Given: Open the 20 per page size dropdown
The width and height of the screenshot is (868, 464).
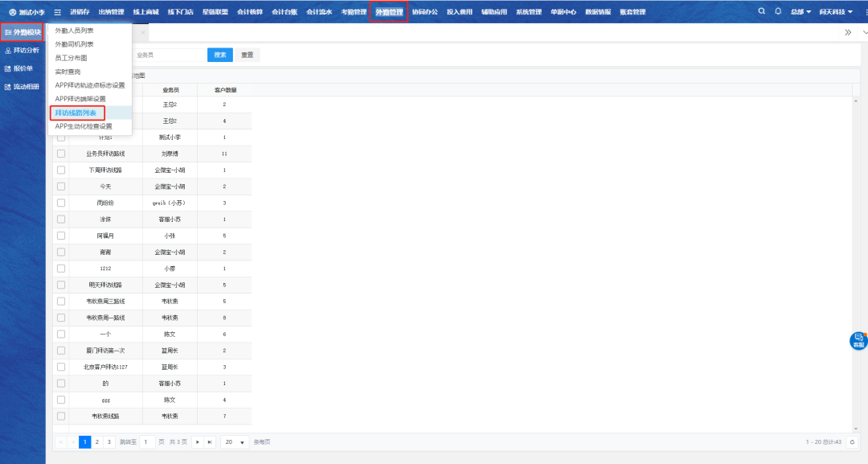Looking at the screenshot, I should click(234, 442).
